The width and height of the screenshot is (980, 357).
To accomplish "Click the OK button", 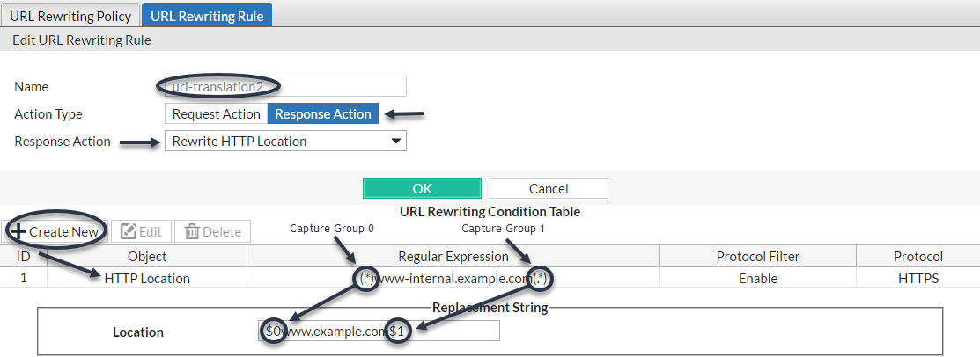I will click(x=422, y=188).
